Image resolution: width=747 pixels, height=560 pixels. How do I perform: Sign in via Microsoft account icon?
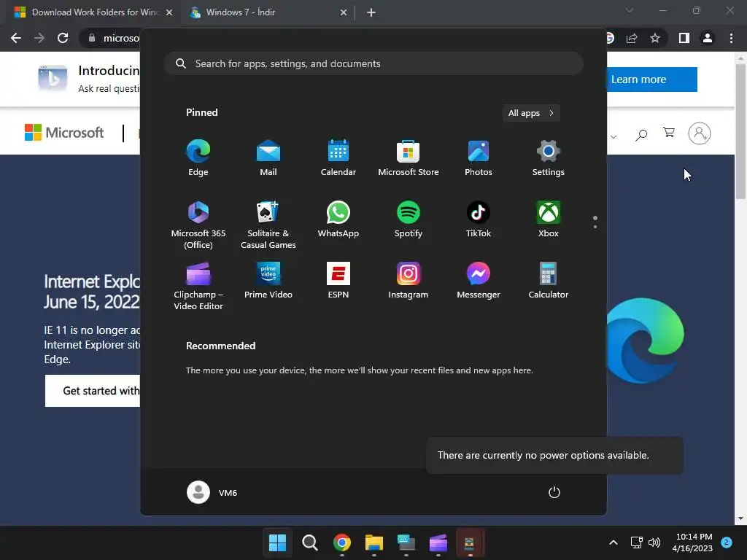[700, 133]
